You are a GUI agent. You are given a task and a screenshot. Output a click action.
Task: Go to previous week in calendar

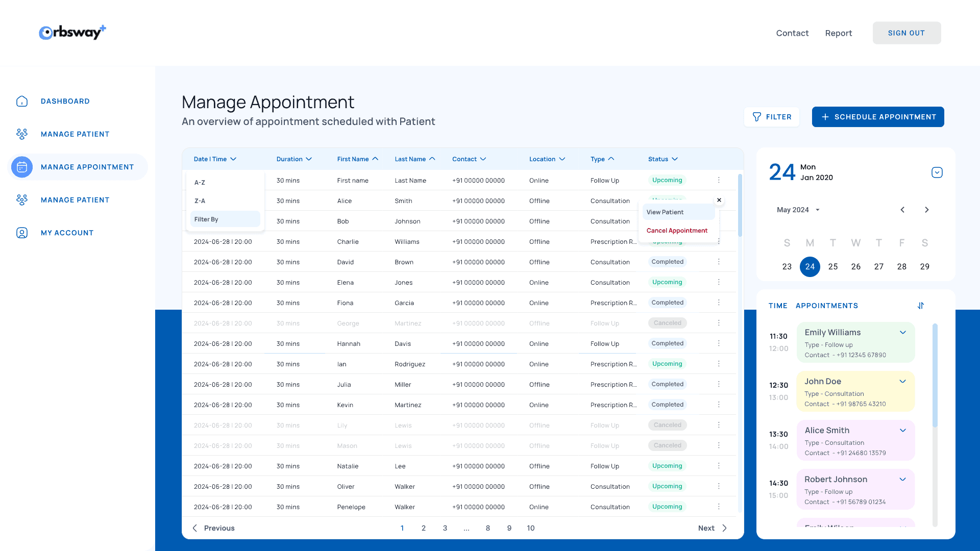coord(902,210)
